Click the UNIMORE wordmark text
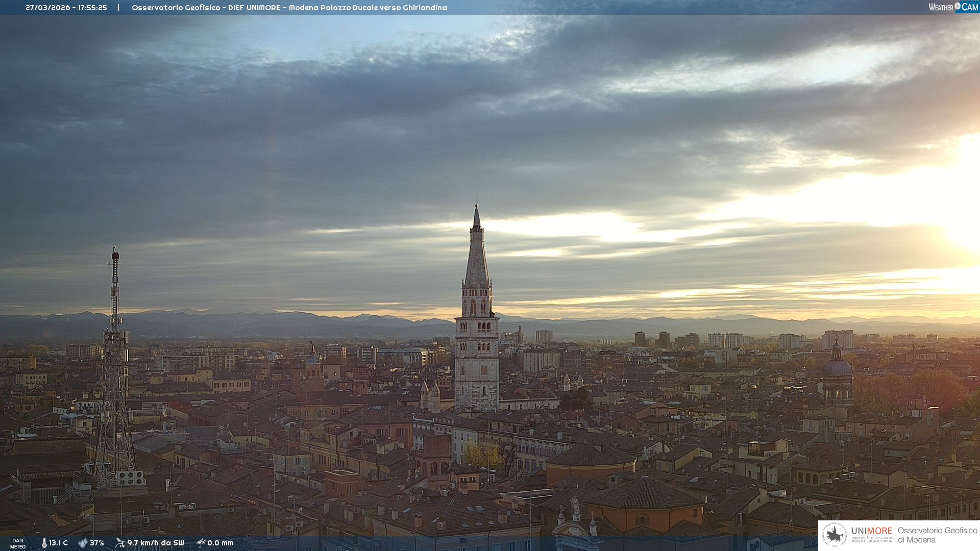980x551 pixels. 871,531
